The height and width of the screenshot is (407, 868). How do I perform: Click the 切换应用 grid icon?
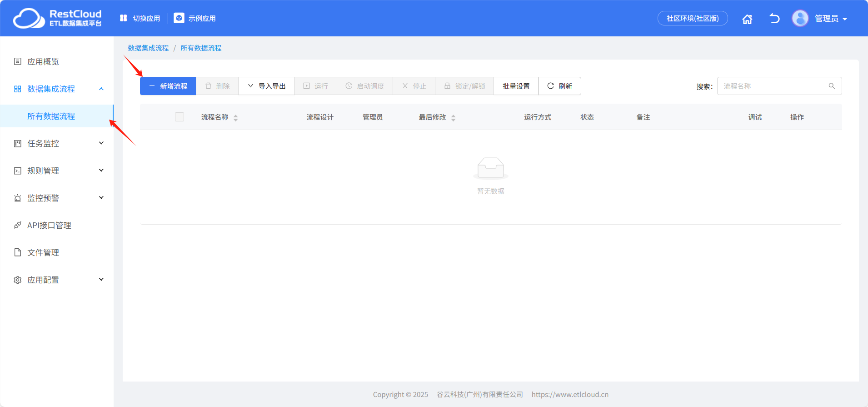pyautogui.click(x=123, y=18)
